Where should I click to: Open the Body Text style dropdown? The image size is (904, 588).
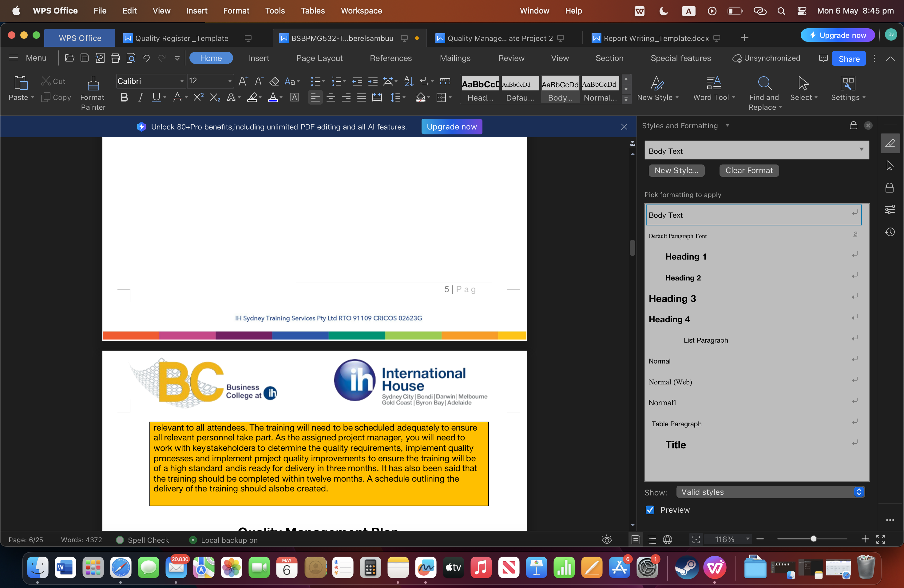click(861, 150)
